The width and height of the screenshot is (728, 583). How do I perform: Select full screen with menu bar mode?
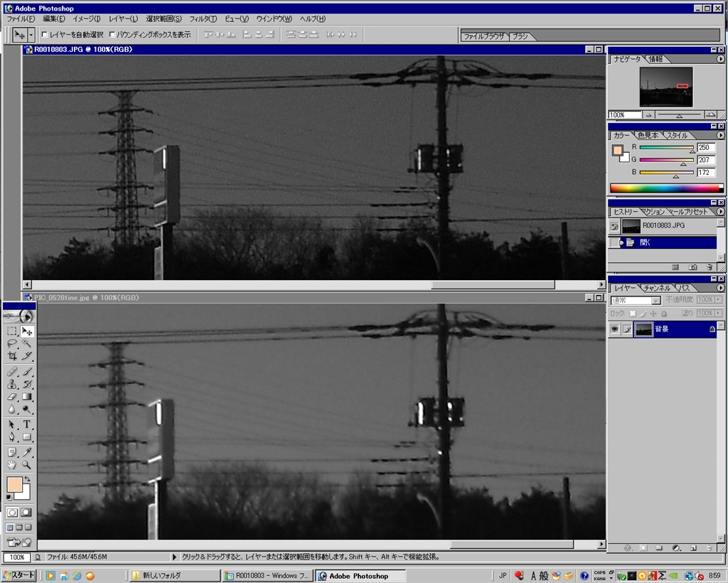pos(19,528)
